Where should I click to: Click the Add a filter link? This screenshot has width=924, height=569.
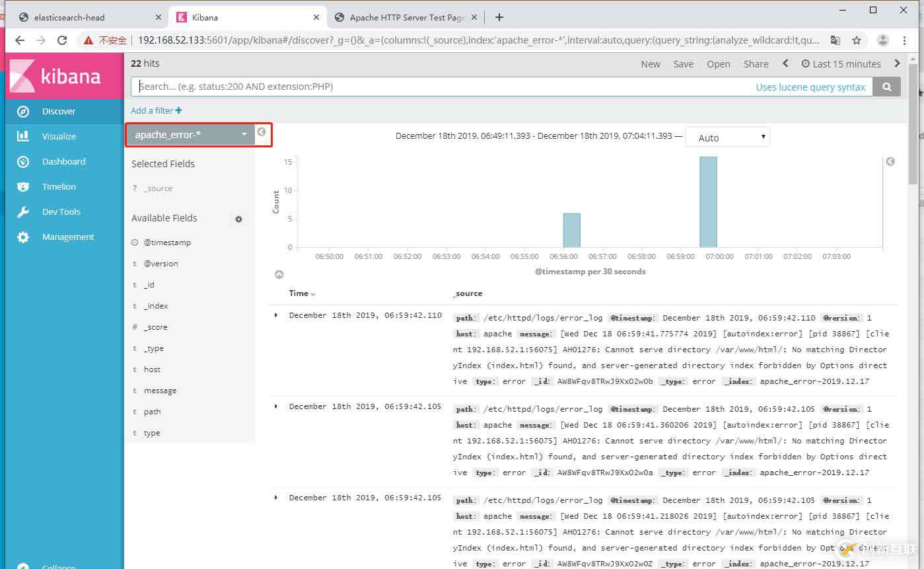pos(152,110)
